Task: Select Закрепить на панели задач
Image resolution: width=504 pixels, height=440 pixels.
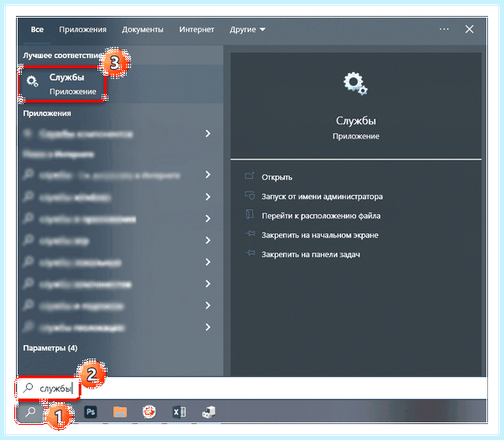Action: pyautogui.click(x=311, y=254)
